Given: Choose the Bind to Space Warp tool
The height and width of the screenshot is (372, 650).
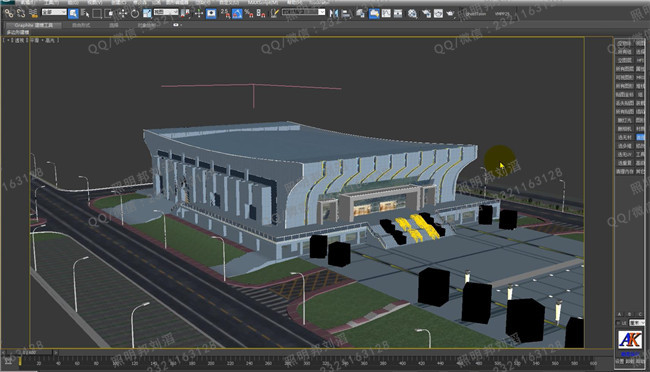Looking at the screenshot, I should [33, 13].
